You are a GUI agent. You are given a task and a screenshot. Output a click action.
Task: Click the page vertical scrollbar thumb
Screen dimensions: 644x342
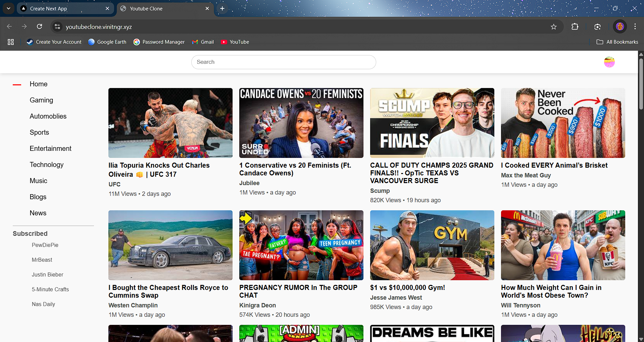coord(641,84)
